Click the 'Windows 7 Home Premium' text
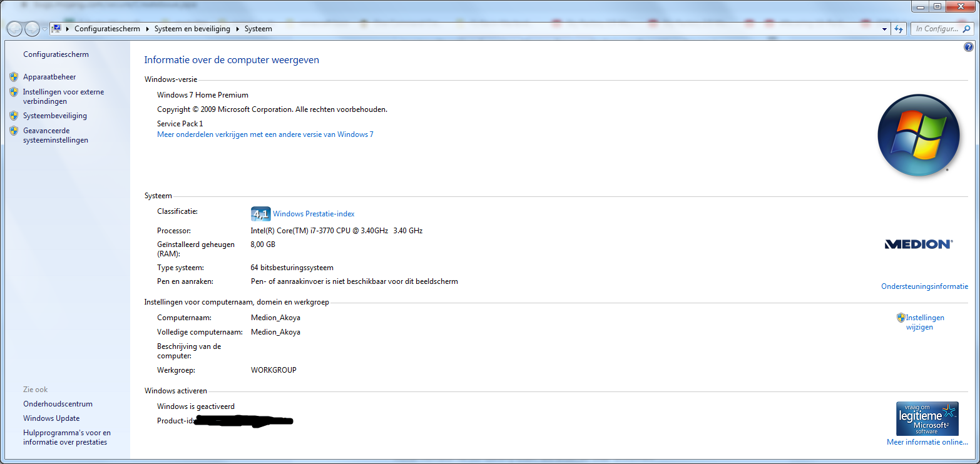The height and width of the screenshot is (464, 980). pyautogui.click(x=202, y=95)
